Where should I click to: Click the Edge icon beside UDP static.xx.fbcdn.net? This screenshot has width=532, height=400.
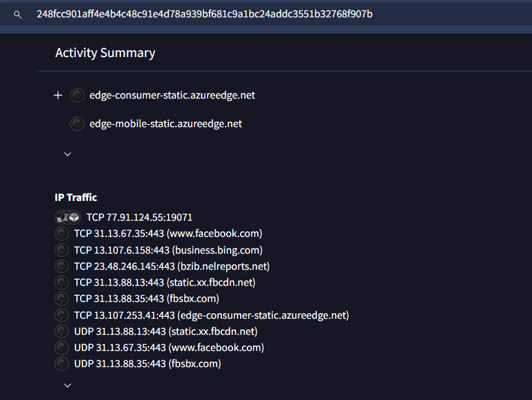pyautogui.click(x=61, y=331)
